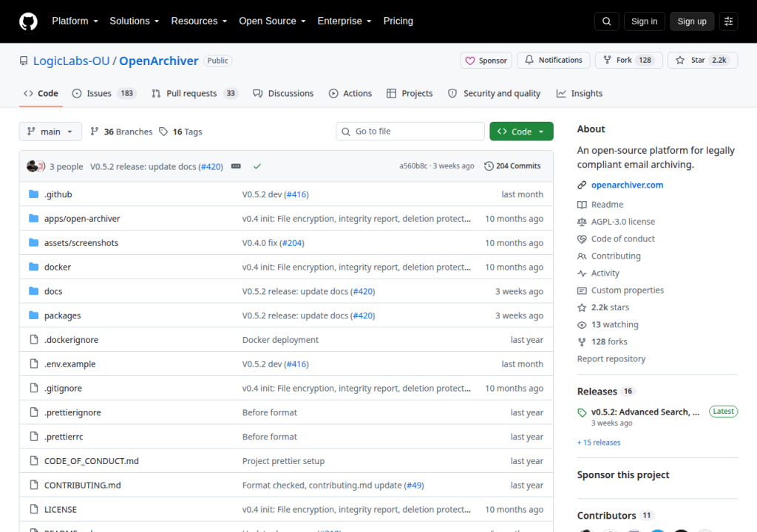Open v0.5.2 Advanced Search release
The width and height of the screenshot is (757, 532).
(645, 412)
